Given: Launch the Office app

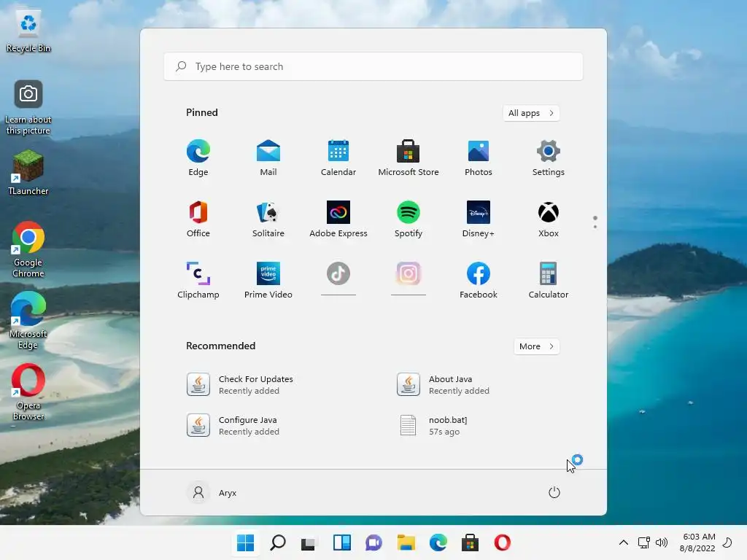Looking at the screenshot, I should (198, 219).
